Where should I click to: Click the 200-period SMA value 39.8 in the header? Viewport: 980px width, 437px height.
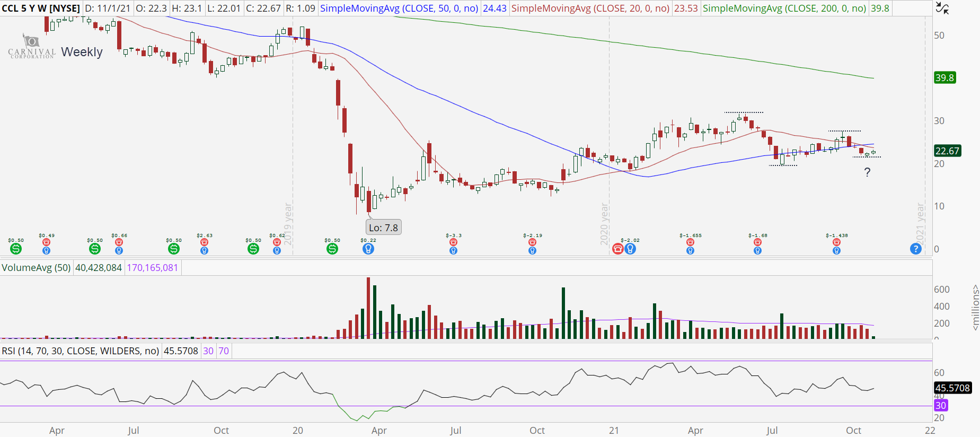(x=880, y=8)
